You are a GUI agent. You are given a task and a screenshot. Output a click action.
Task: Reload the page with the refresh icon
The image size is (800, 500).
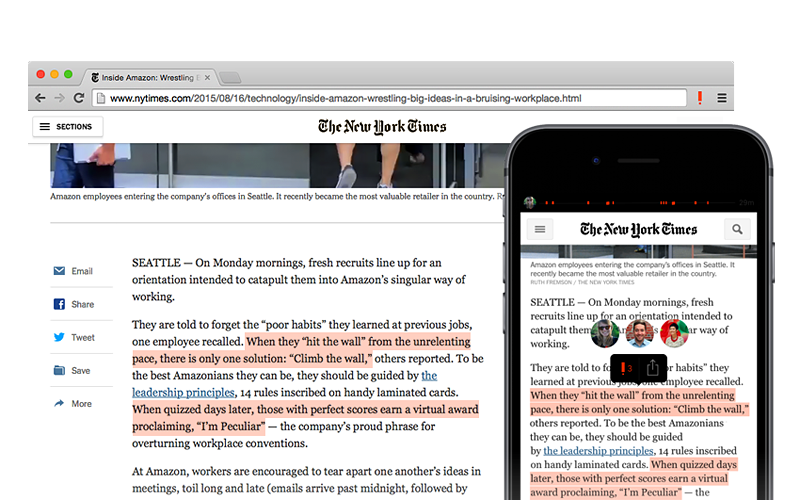pos(79,98)
